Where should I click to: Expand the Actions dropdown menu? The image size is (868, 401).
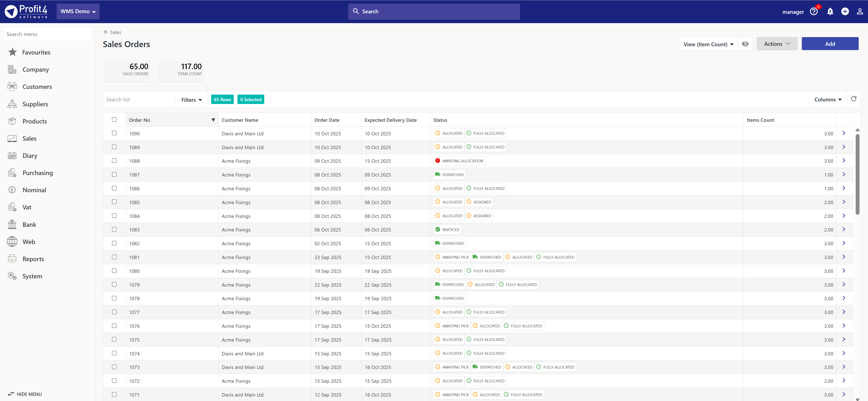[777, 44]
